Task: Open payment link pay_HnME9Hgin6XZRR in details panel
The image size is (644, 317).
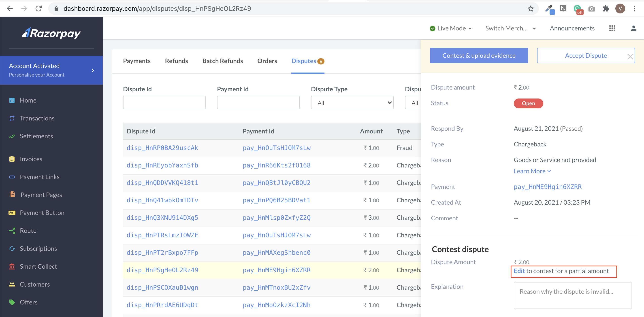Action: 548,187
